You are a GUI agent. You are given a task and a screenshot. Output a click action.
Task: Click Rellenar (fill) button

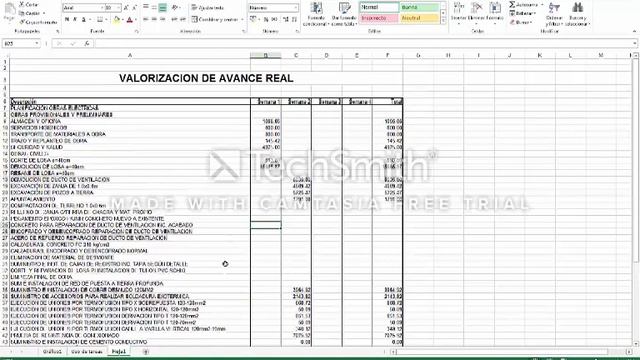pos(523,13)
